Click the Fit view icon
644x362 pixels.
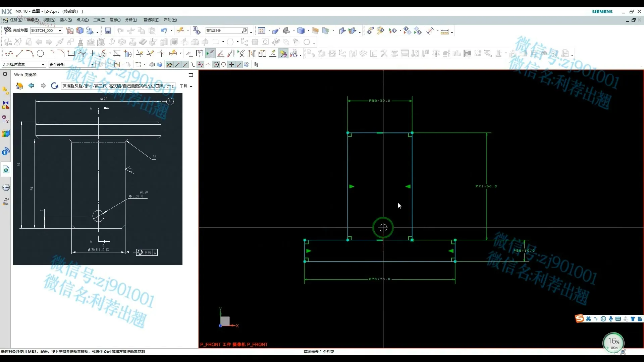click(x=261, y=31)
